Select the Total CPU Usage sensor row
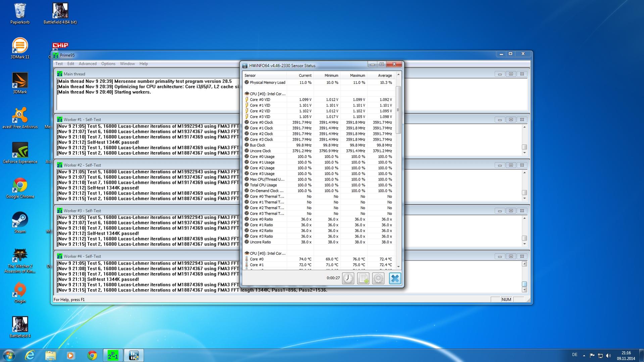Screen dimensions: 644x362 [318, 185]
